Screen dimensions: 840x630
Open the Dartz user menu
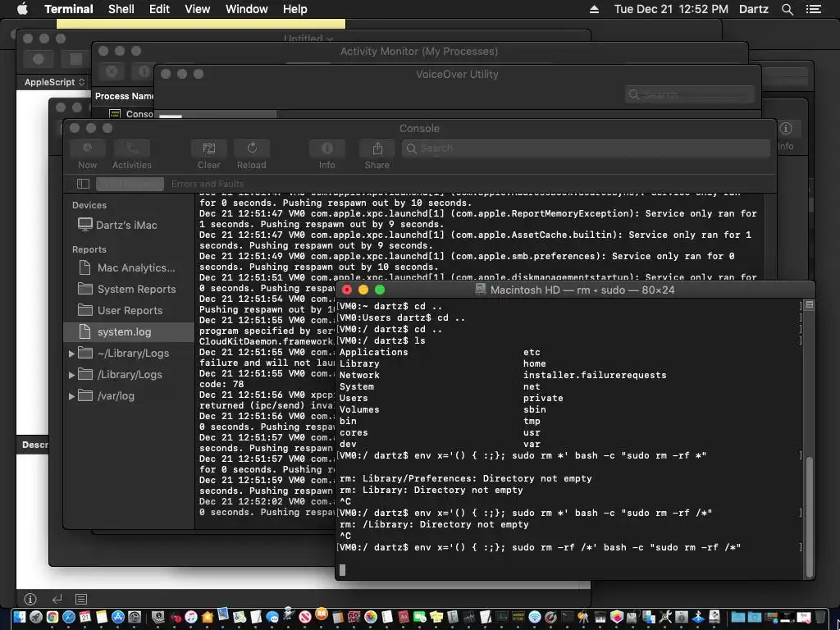click(753, 9)
